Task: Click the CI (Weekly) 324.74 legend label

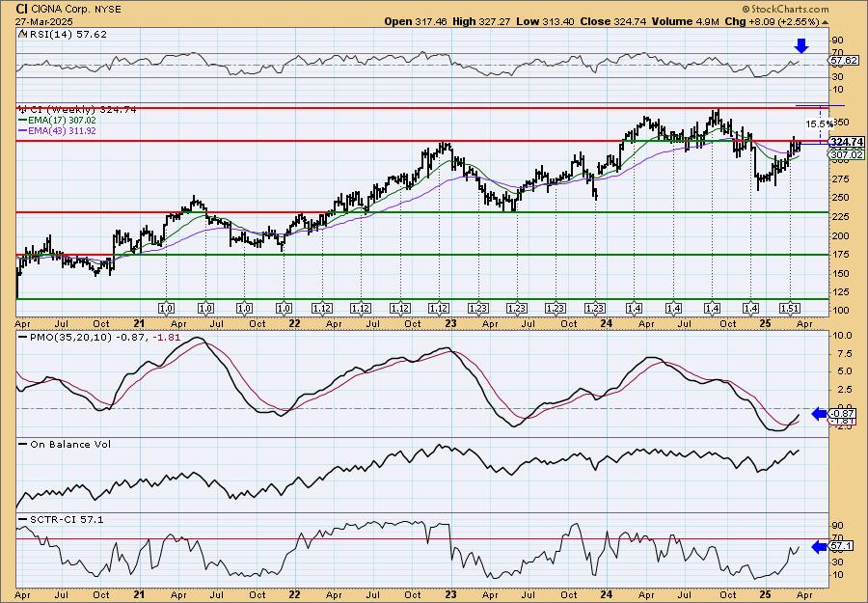Action: click(x=82, y=110)
